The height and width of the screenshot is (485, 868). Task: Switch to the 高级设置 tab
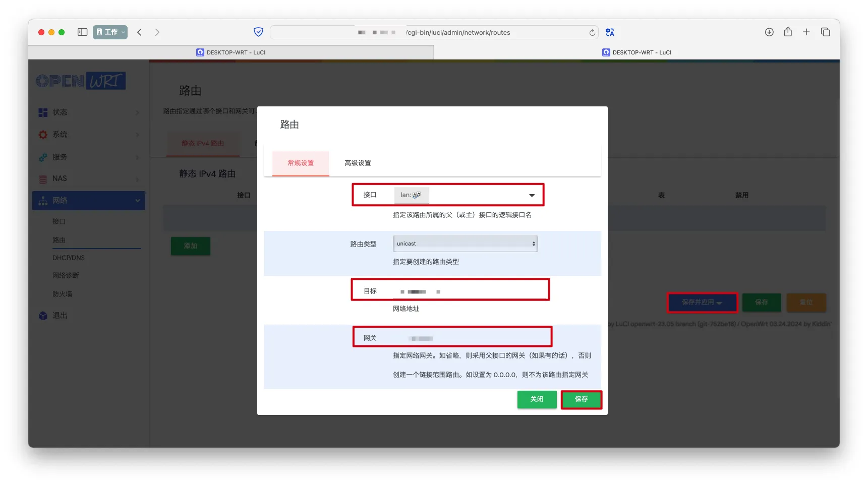[358, 163]
